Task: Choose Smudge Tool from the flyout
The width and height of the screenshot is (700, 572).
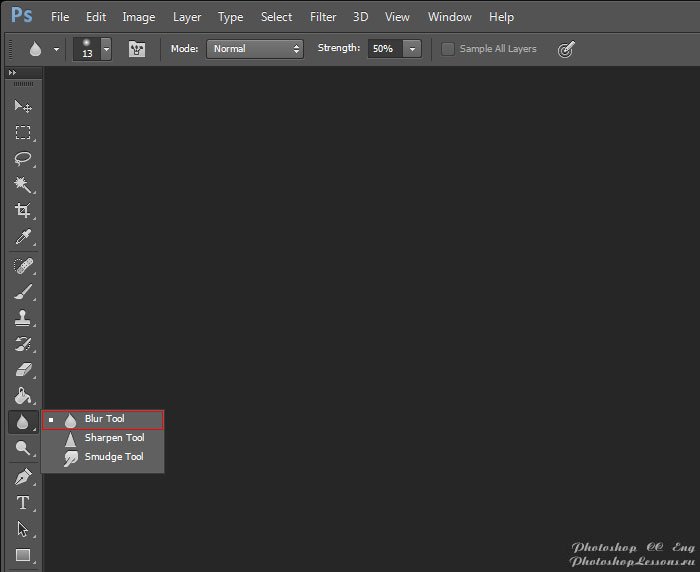Action: (x=114, y=457)
